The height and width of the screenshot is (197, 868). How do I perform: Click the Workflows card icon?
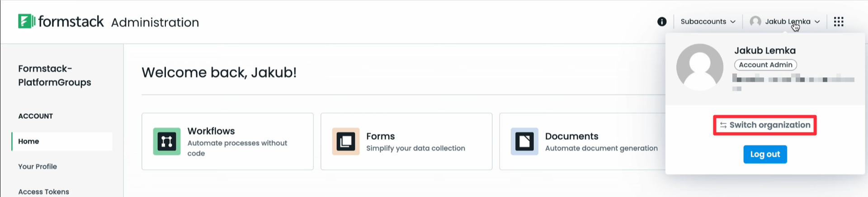(167, 141)
